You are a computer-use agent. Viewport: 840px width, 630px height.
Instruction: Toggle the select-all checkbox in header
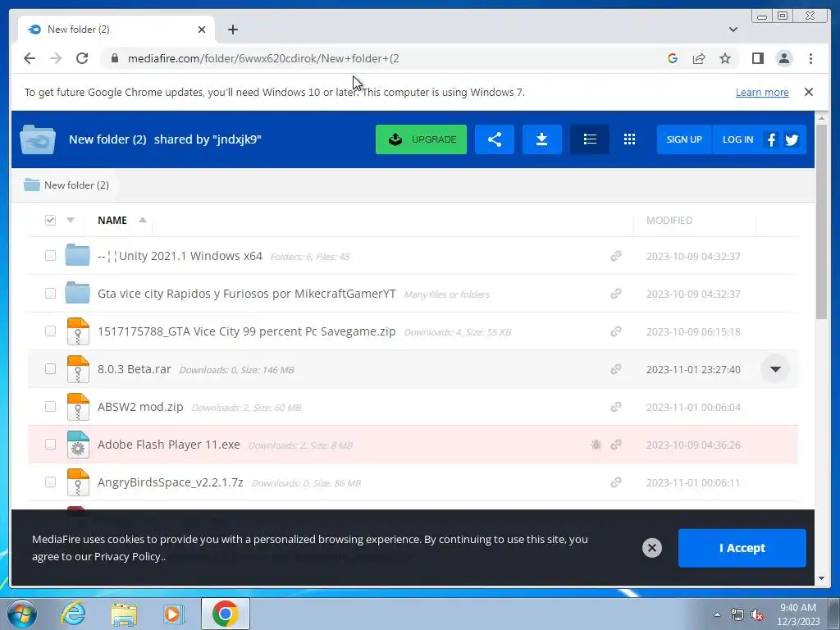pos(50,220)
